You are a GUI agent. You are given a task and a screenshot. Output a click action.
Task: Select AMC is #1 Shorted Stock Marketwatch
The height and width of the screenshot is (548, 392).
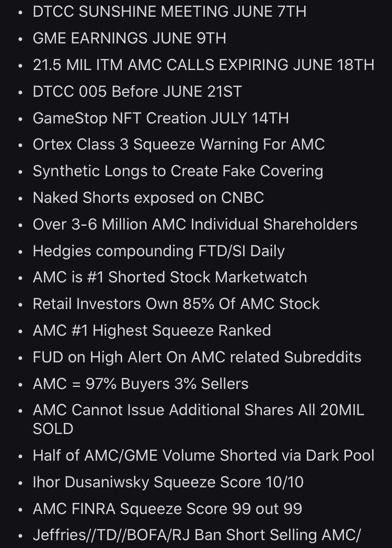coord(170,277)
